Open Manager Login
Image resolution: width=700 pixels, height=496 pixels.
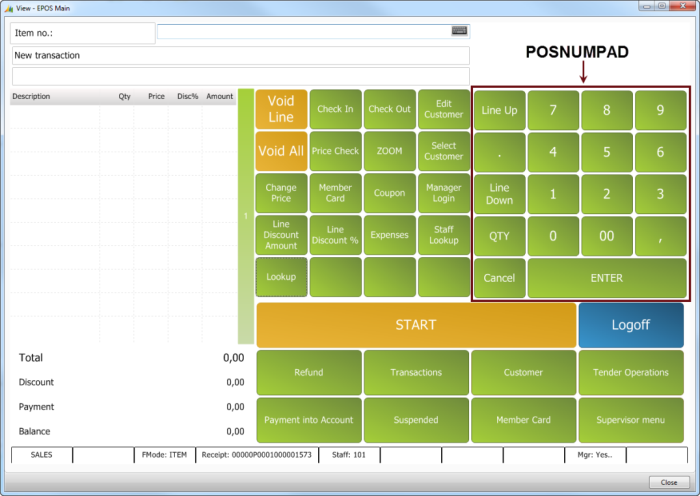[x=443, y=193]
